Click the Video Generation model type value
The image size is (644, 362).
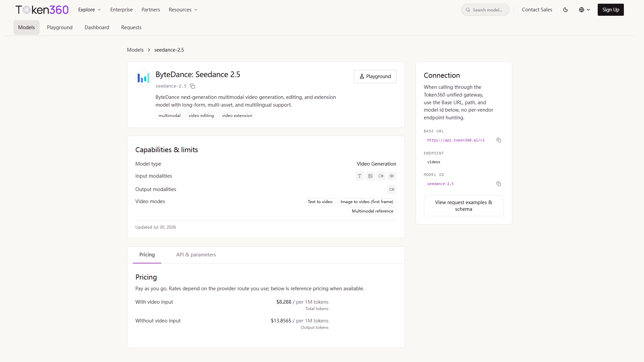pyautogui.click(x=376, y=164)
